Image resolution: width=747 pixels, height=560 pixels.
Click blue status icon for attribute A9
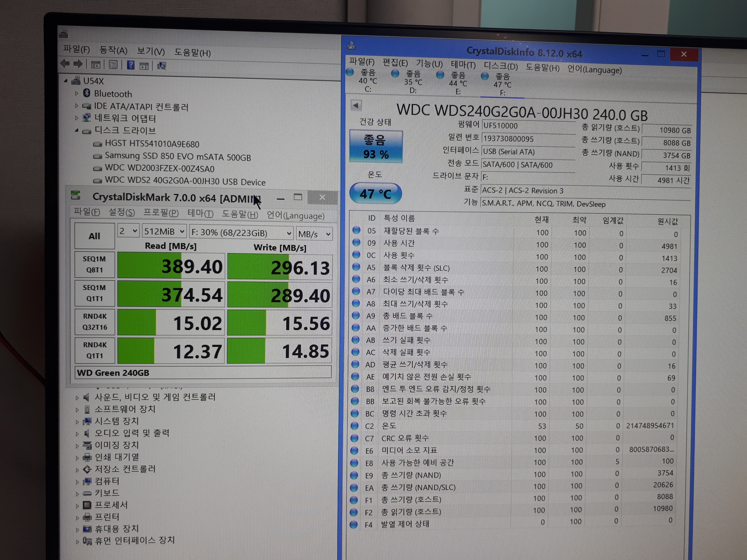click(x=356, y=315)
